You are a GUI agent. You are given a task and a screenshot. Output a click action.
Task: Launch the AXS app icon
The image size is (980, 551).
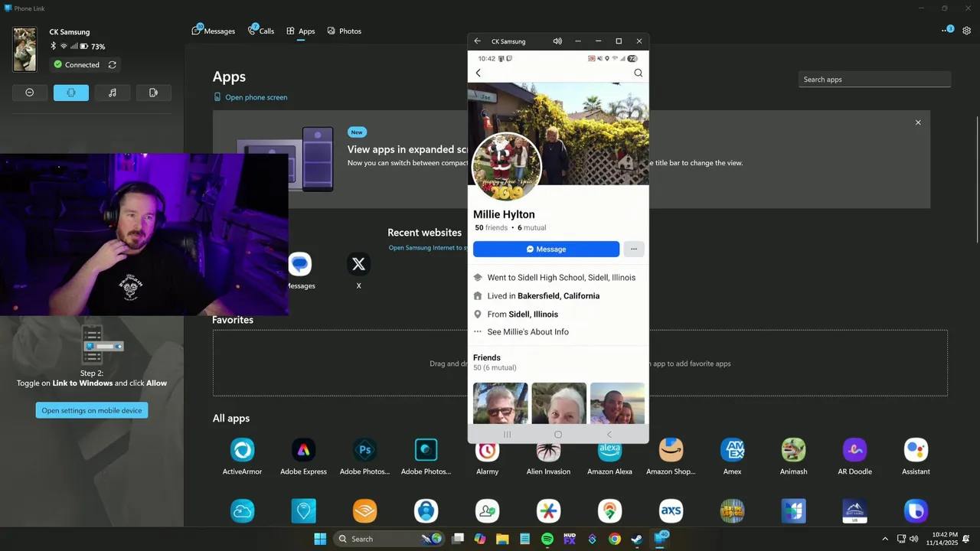[671, 510]
